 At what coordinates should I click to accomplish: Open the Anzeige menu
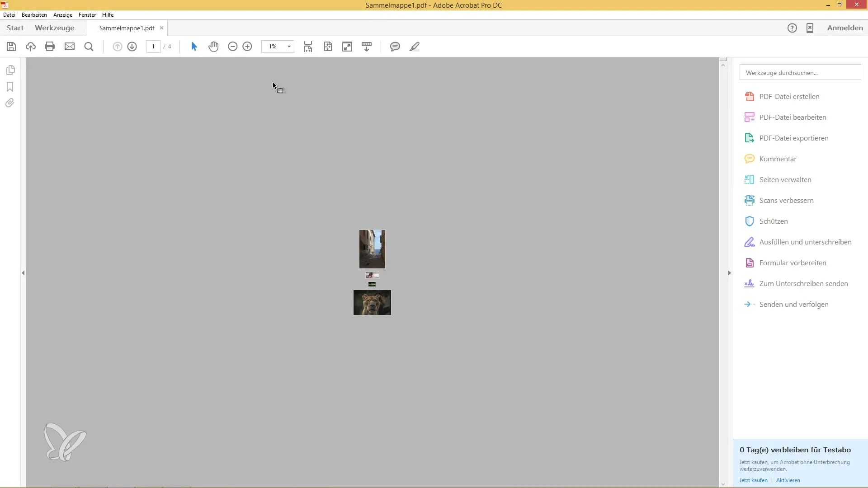coord(63,15)
